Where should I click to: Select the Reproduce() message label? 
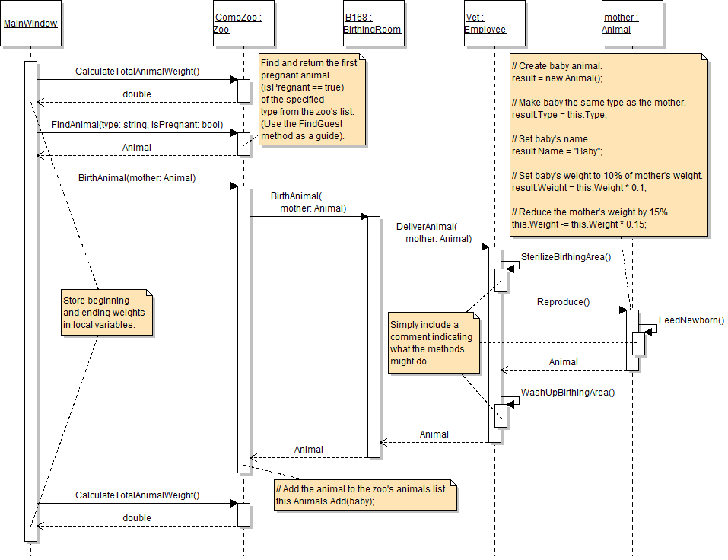pos(563,302)
